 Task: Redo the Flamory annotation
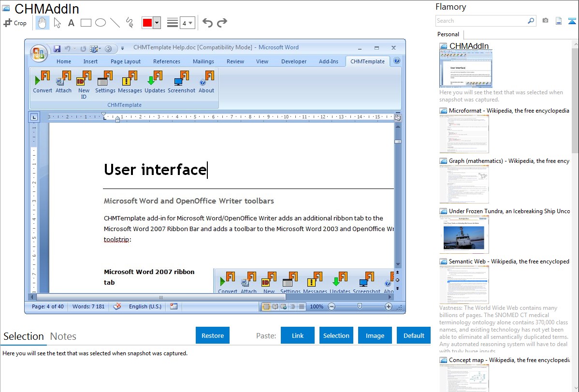(222, 23)
